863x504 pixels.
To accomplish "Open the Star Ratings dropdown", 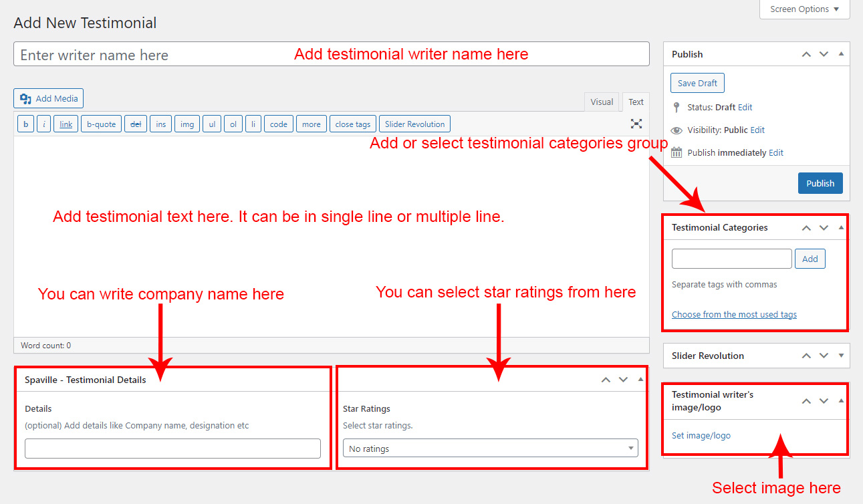I will tap(490, 449).
